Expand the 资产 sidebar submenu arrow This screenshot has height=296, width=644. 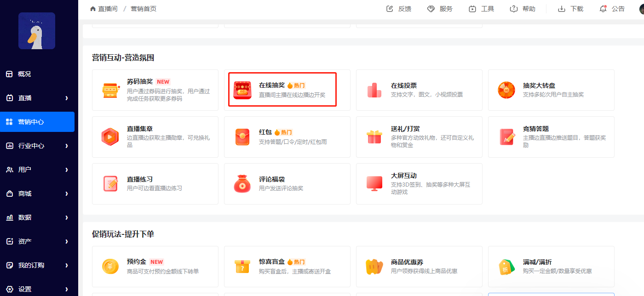coord(67,241)
